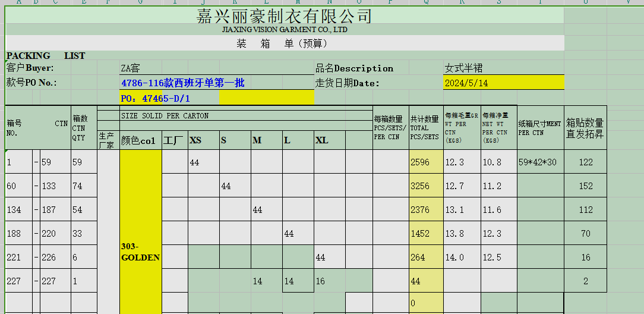Select the buyer value cell ZA客
The width and height of the screenshot is (644, 314).
tap(131, 68)
